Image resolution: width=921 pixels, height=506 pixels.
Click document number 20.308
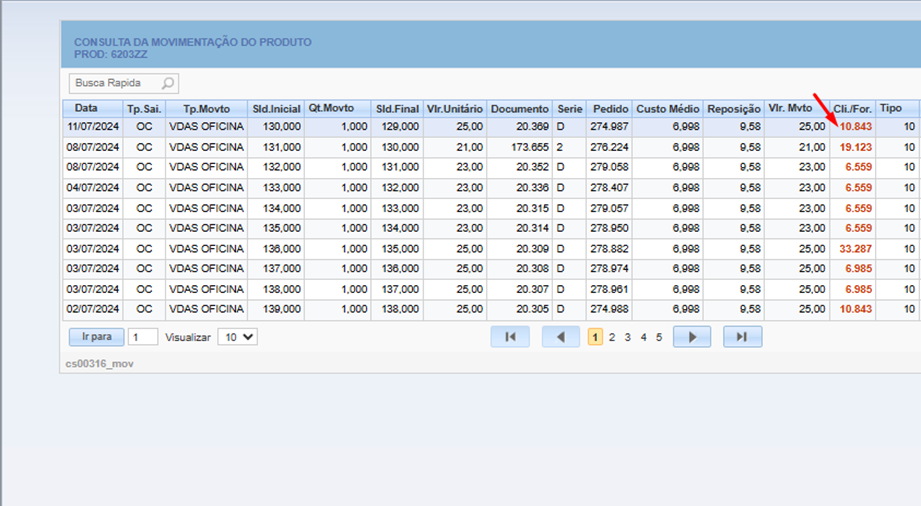[532, 269]
